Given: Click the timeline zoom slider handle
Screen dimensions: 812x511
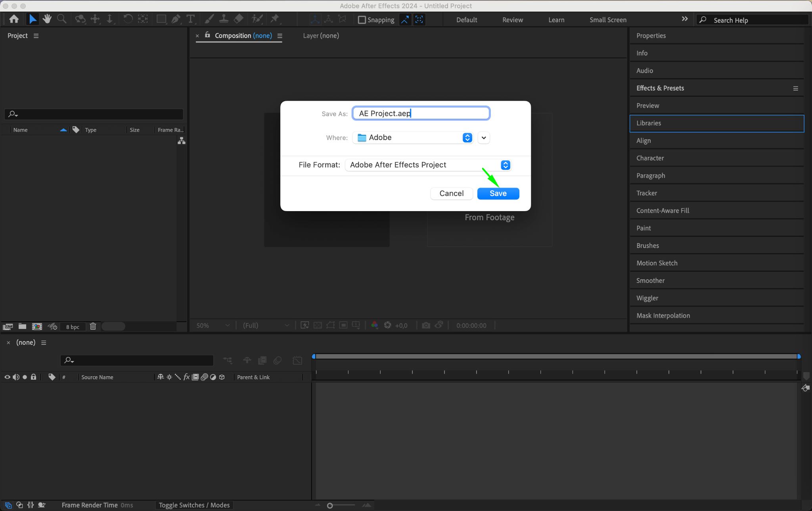Looking at the screenshot, I should click(330, 505).
